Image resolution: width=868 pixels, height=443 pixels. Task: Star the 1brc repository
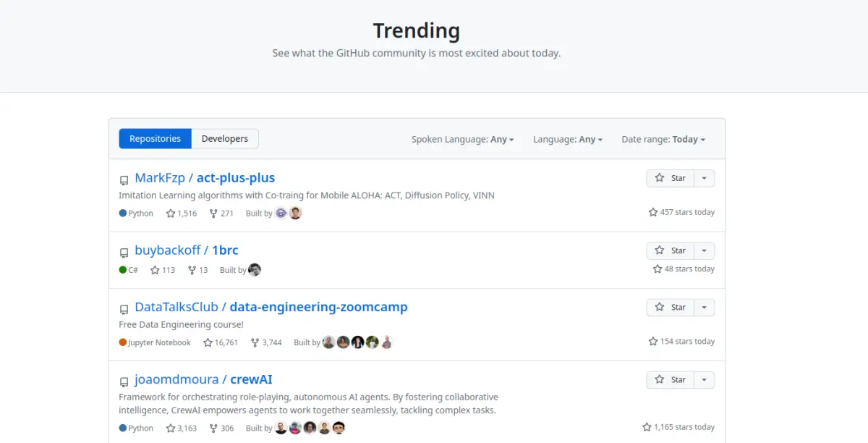(x=670, y=250)
